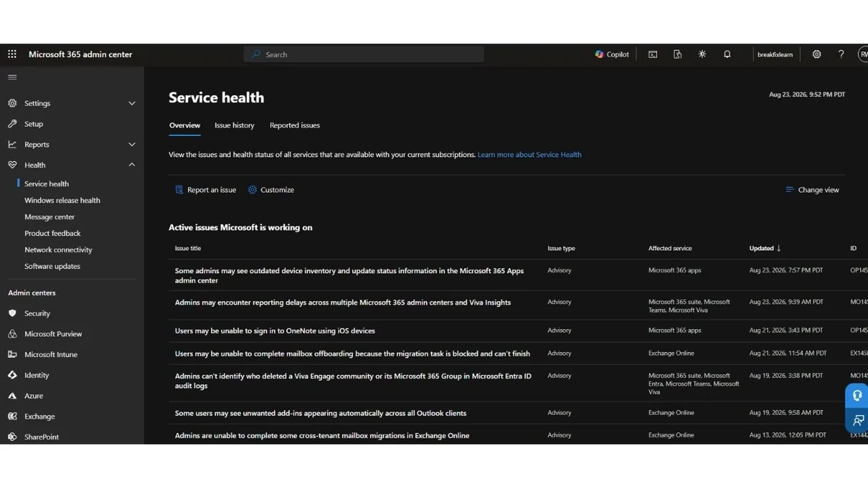
Task: Click the Customize button label
Action: 277,189
